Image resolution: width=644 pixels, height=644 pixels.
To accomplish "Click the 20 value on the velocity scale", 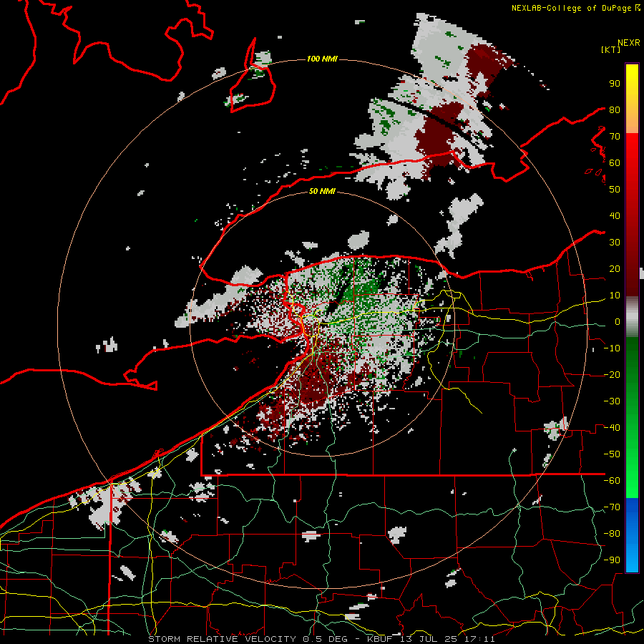I will click(615, 269).
